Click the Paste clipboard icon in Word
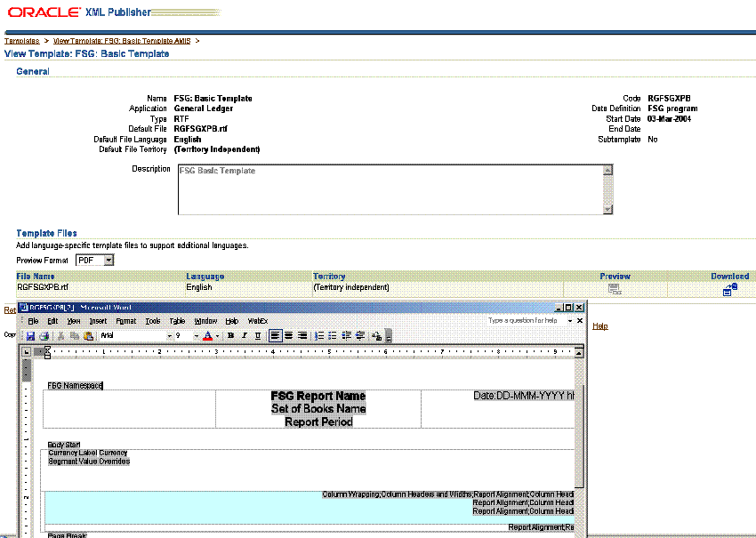The width and height of the screenshot is (756, 538). pos(88,336)
